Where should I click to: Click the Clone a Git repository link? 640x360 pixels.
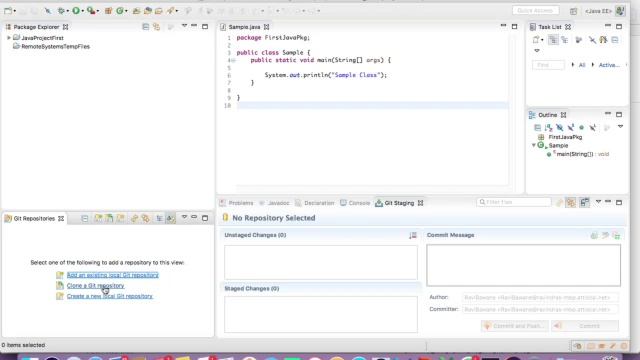click(x=96, y=286)
